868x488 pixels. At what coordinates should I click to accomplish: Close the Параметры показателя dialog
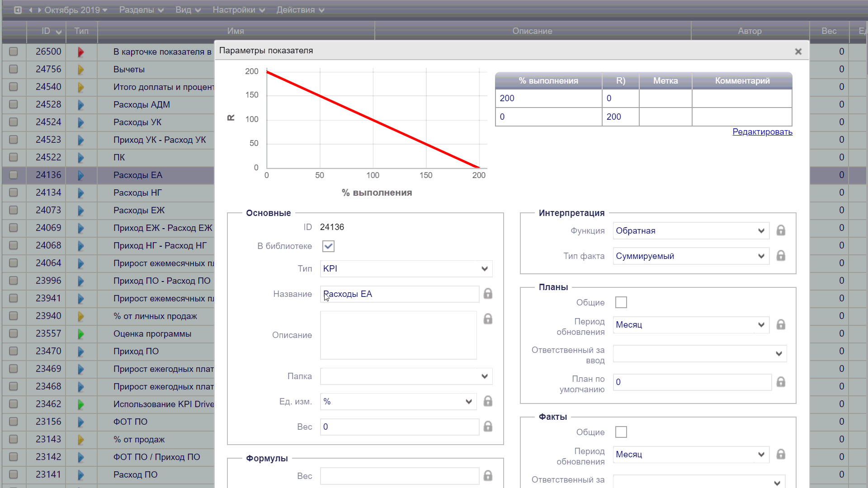point(798,52)
